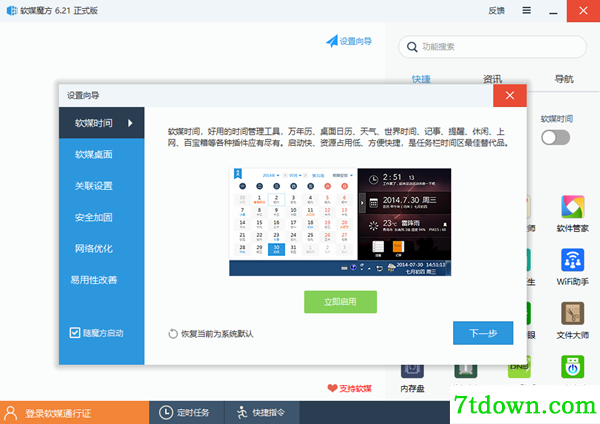Click the running man icon beside 快捷指令
Image resolution: width=600 pixels, height=424 pixels.
coord(242,413)
